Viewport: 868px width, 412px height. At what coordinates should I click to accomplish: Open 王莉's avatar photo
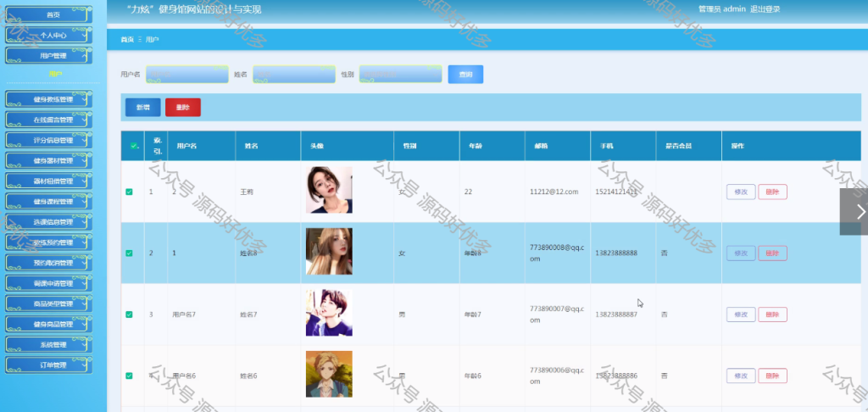(x=329, y=190)
